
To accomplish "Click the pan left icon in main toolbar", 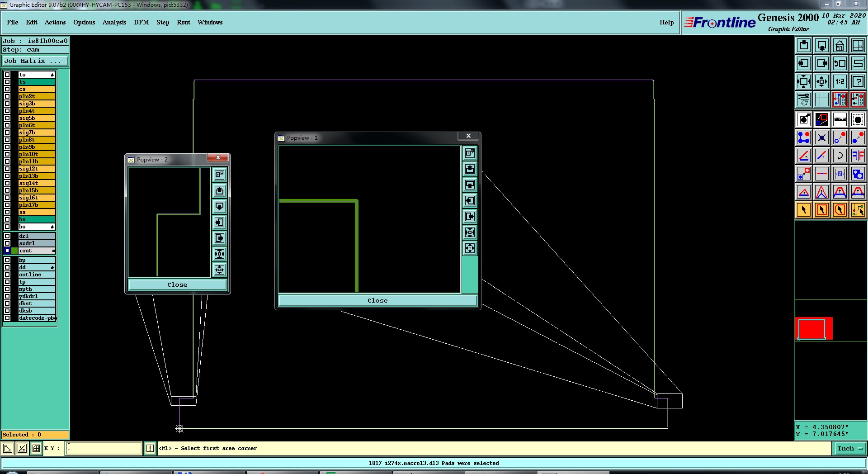I will (804, 63).
